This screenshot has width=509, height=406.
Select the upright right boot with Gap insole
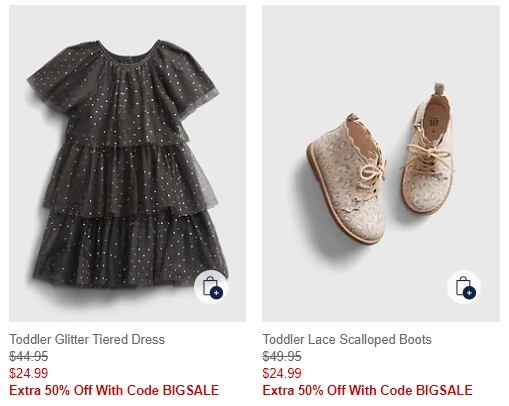[427, 148]
